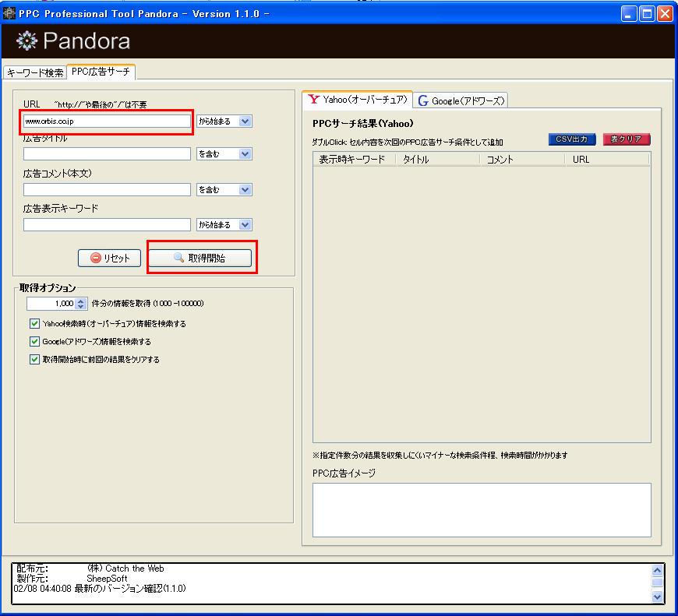678x616 pixels.
Task: Click the CSV出力 button
Action: (572, 139)
